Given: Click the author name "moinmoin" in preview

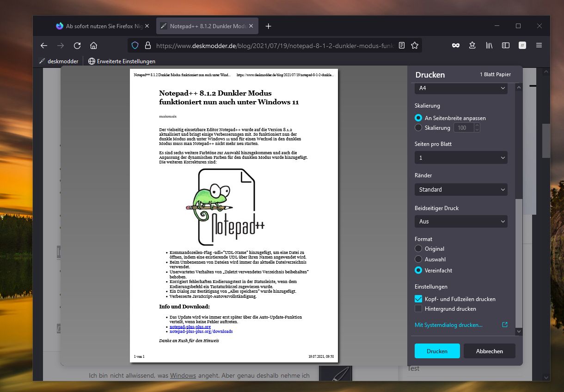Looking at the screenshot, I should click(168, 116).
